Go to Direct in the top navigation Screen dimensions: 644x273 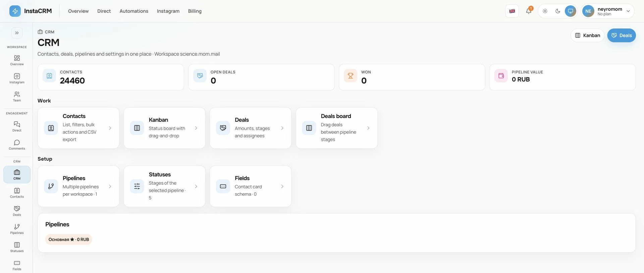pos(104,11)
